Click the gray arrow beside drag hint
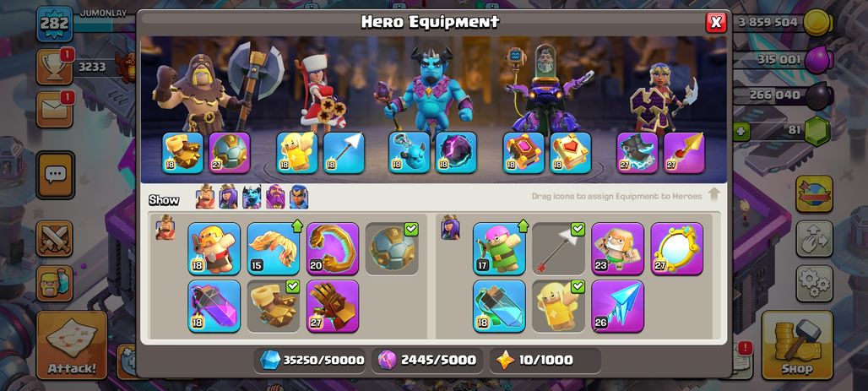The width and height of the screenshot is (868, 391). click(x=713, y=194)
